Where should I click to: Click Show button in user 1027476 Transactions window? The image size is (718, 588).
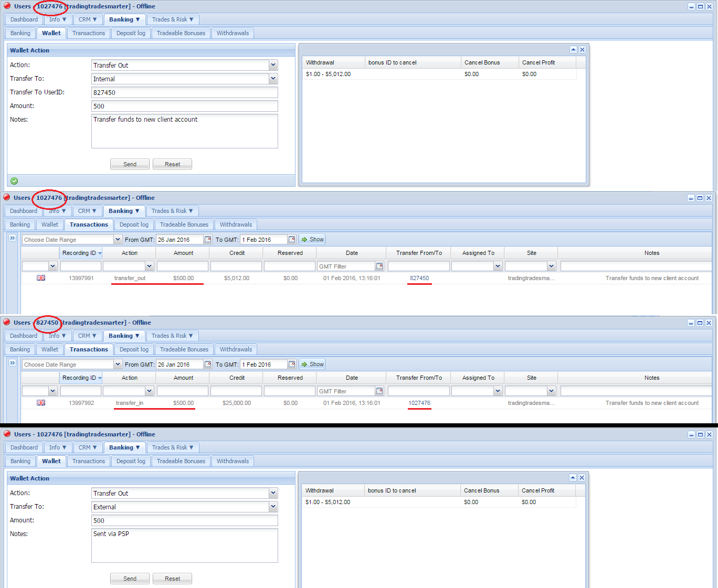tap(312, 239)
